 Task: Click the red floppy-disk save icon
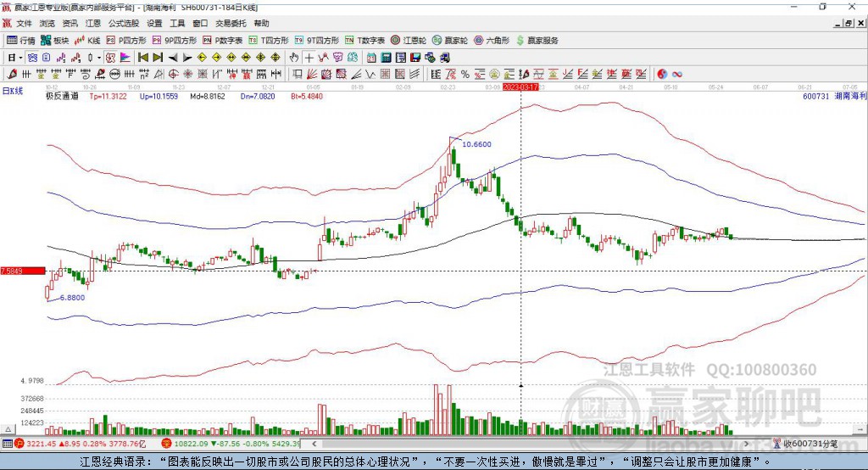coord(415,58)
